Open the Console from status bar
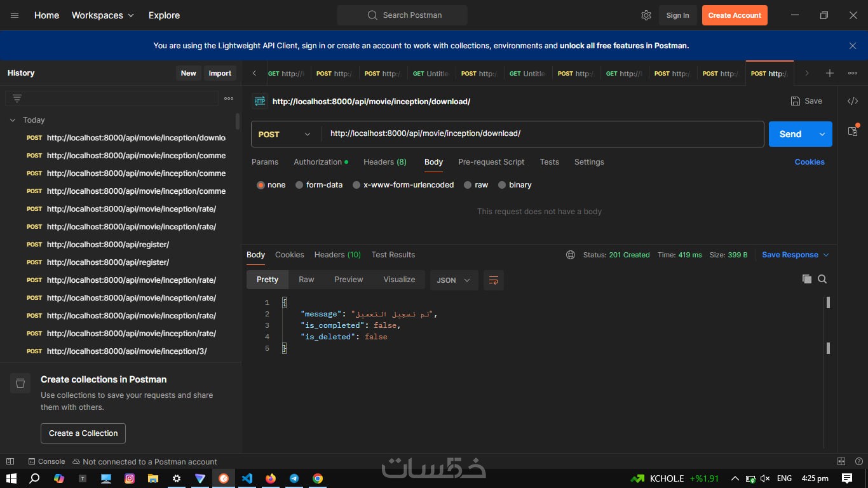This screenshot has width=868, height=488. (46, 461)
